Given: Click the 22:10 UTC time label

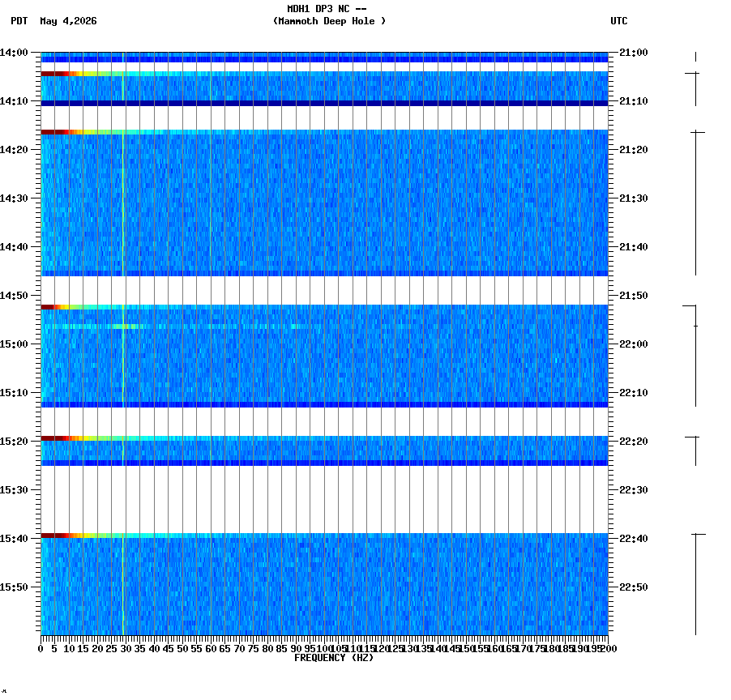Looking at the screenshot, I should (634, 392).
